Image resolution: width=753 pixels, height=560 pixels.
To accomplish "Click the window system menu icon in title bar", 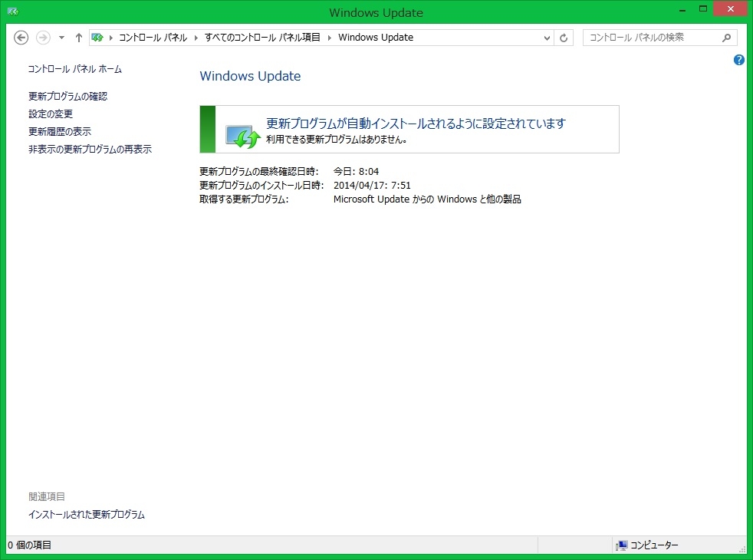I will (13, 12).
